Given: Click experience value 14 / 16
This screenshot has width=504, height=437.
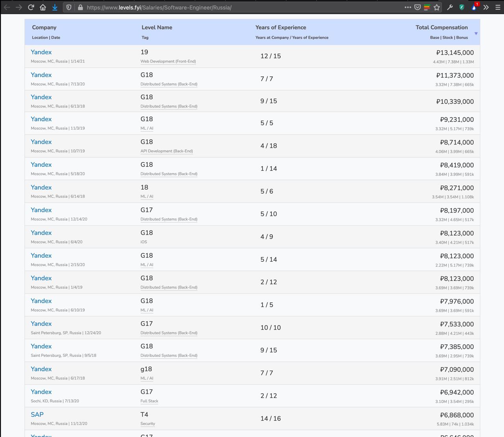Looking at the screenshot, I should point(271,418).
